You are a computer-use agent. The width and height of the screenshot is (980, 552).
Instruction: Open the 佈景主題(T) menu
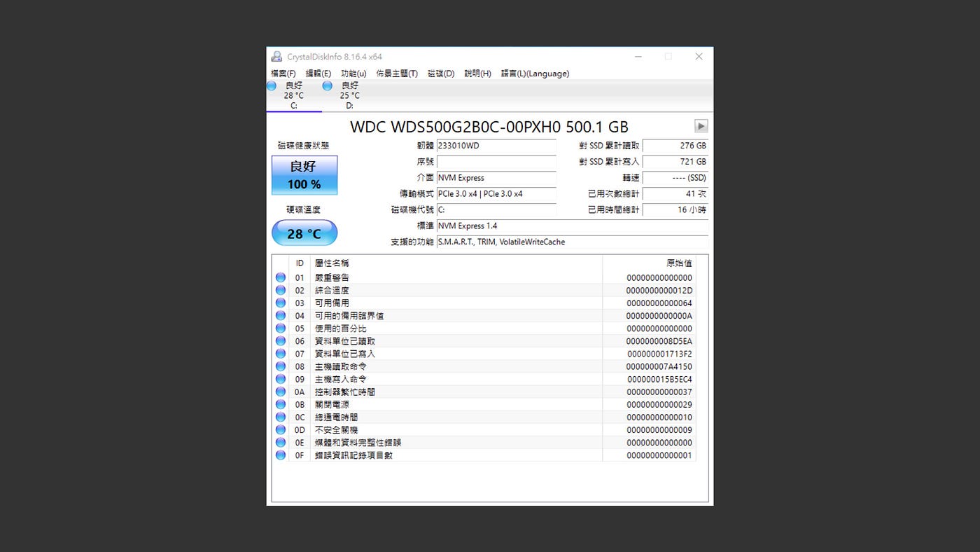(397, 74)
